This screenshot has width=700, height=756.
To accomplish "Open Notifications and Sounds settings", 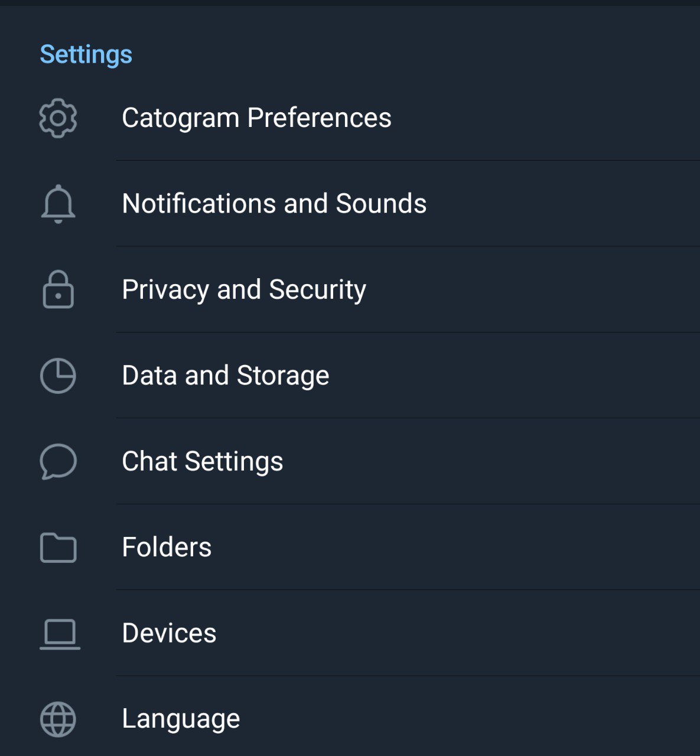I will (x=350, y=203).
